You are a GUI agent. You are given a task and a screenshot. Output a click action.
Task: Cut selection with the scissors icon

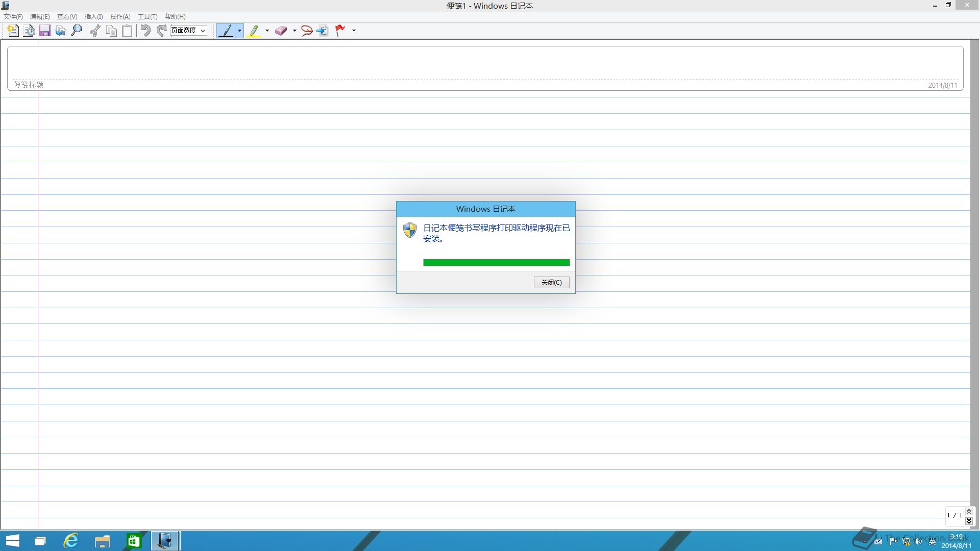click(x=95, y=31)
